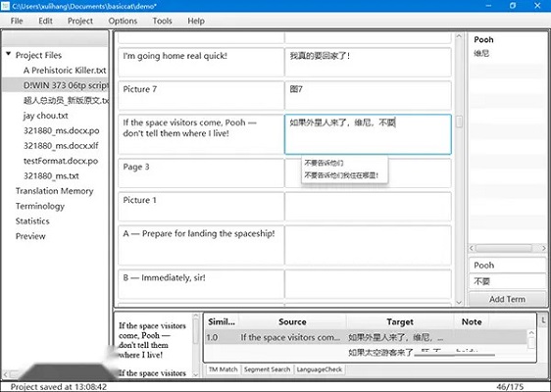Click the target cell of 'Picture 7'
Viewport: 551px width, 392px height.
[x=368, y=95]
